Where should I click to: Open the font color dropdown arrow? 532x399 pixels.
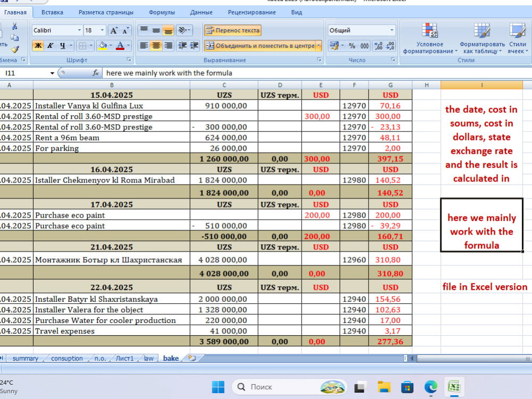pyautogui.click(x=128, y=45)
